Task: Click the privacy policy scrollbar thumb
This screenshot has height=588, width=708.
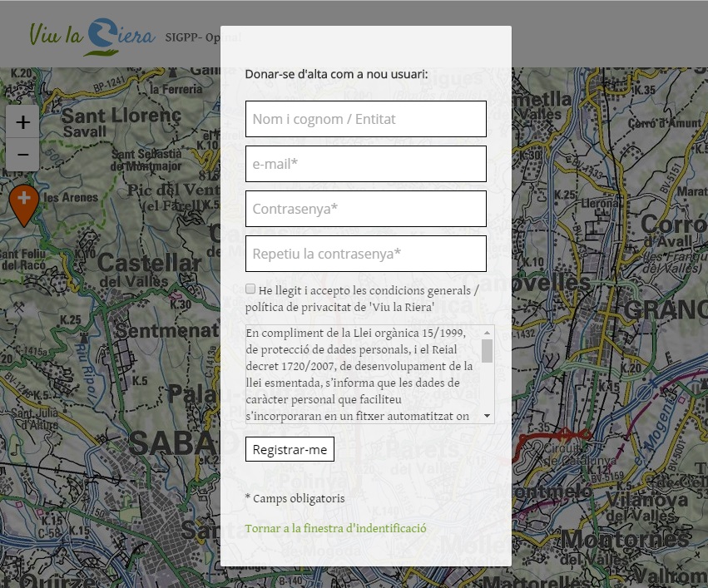Action: pos(487,350)
